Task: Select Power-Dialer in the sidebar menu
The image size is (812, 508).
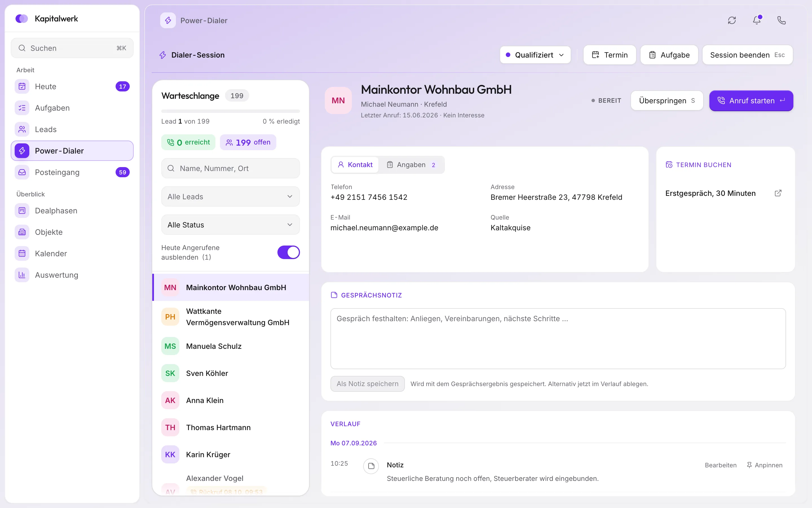Action: [x=72, y=151]
